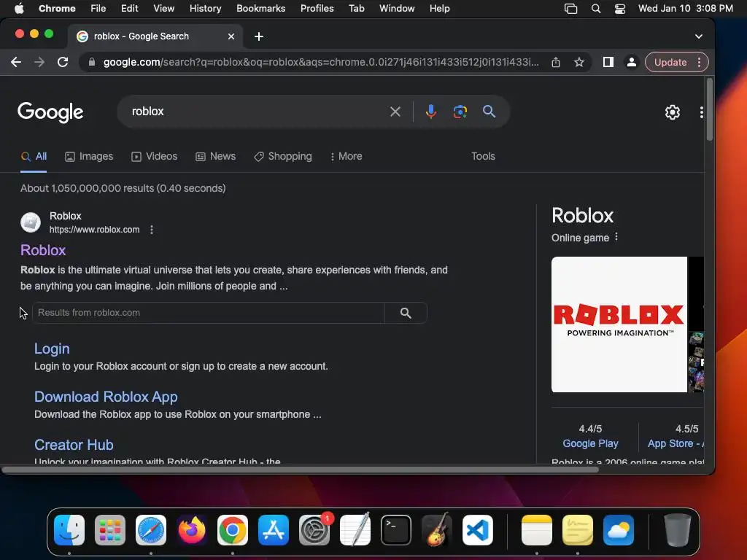Image resolution: width=747 pixels, height=560 pixels.
Task: Clear the roblox search query
Action: [395, 112]
